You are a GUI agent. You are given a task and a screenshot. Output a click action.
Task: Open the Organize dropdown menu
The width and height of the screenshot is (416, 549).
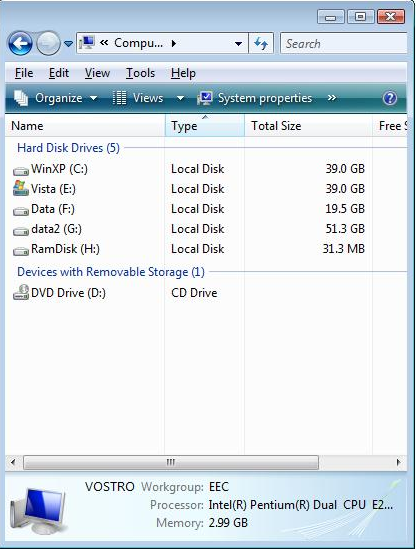(x=55, y=98)
